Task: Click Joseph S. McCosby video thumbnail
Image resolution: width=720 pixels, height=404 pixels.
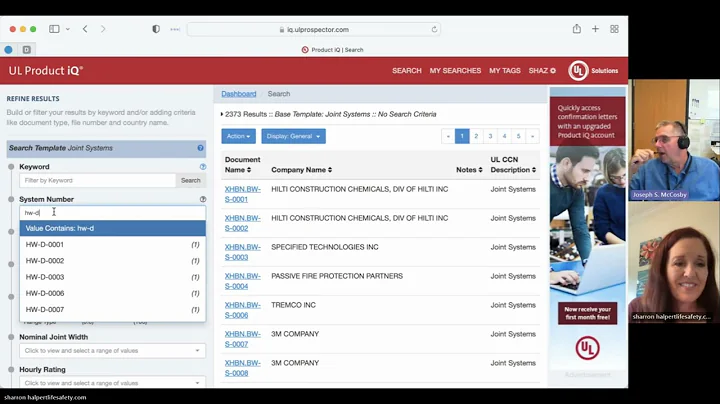Action: click(674, 140)
